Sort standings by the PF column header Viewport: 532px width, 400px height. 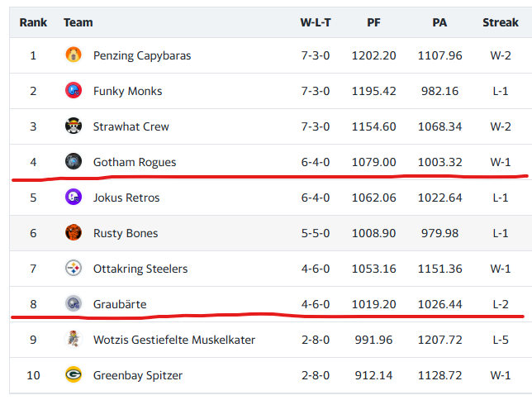373,22
